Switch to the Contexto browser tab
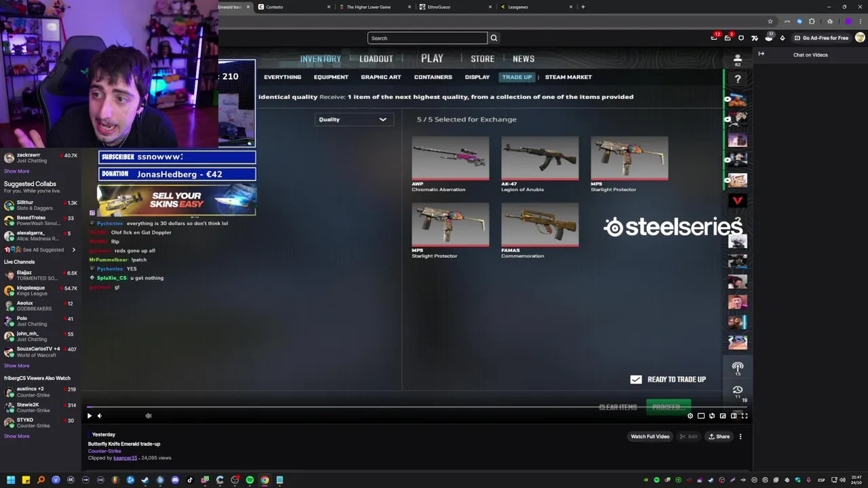 pyautogui.click(x=292, y=7)
